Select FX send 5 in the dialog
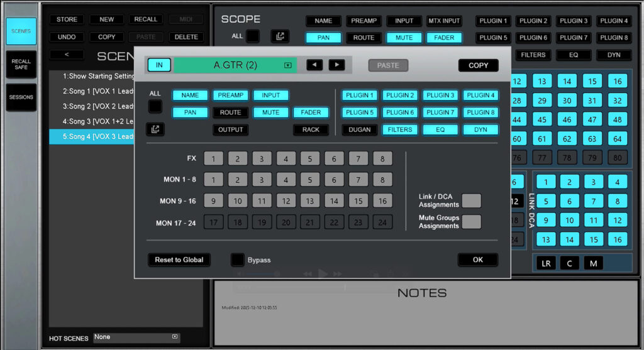 pyautogui.click(x=309, y=158)
